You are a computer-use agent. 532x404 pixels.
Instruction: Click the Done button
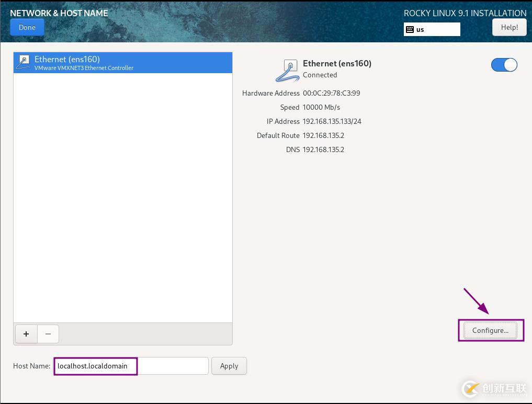[x=27, y=28]
